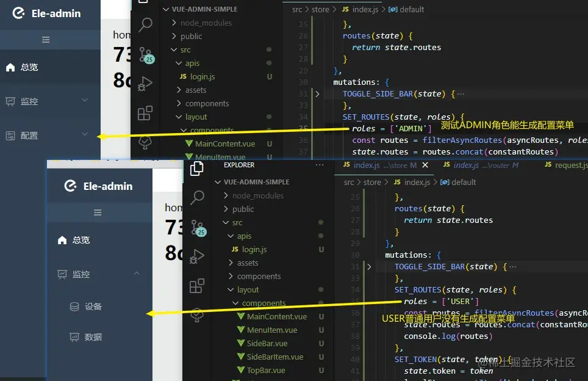The width and height of the screenshot is (588, 381).
Task: Collapse expanded 监控 menu chevron pointing up
Action: point(137,274)
